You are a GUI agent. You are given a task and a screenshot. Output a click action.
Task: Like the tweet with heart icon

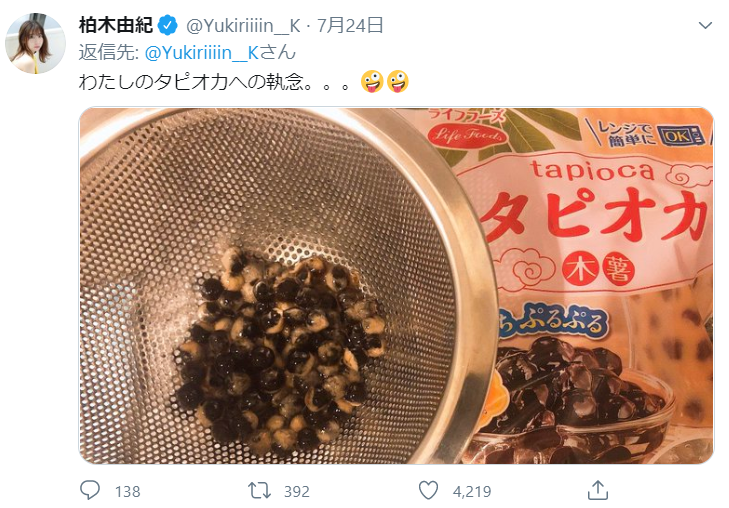[428, 491]
